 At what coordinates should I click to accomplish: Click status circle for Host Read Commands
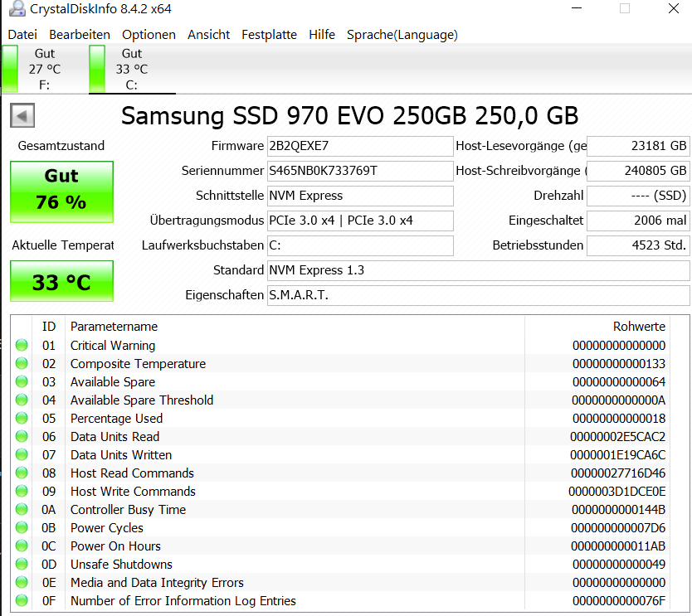[22, 473]
